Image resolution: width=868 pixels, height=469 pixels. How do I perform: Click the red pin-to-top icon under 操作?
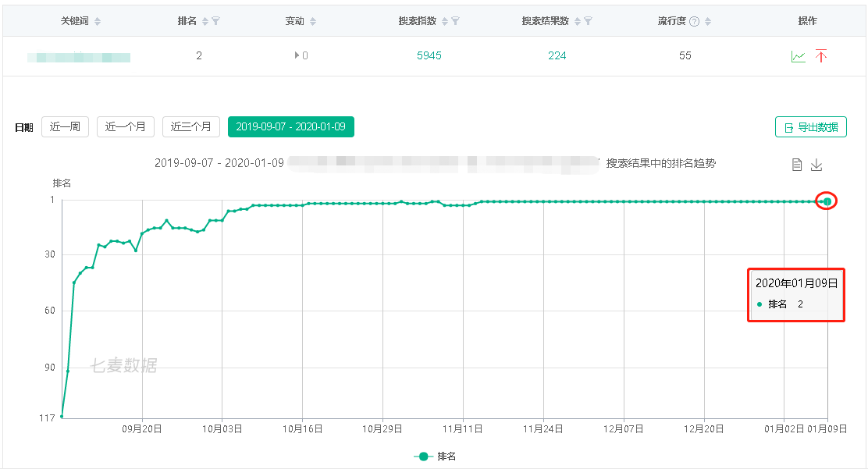click(x=820, y=55)
